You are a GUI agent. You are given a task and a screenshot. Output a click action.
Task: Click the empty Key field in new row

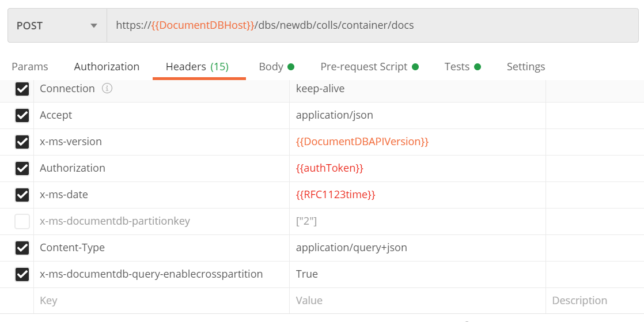[161, 301]
